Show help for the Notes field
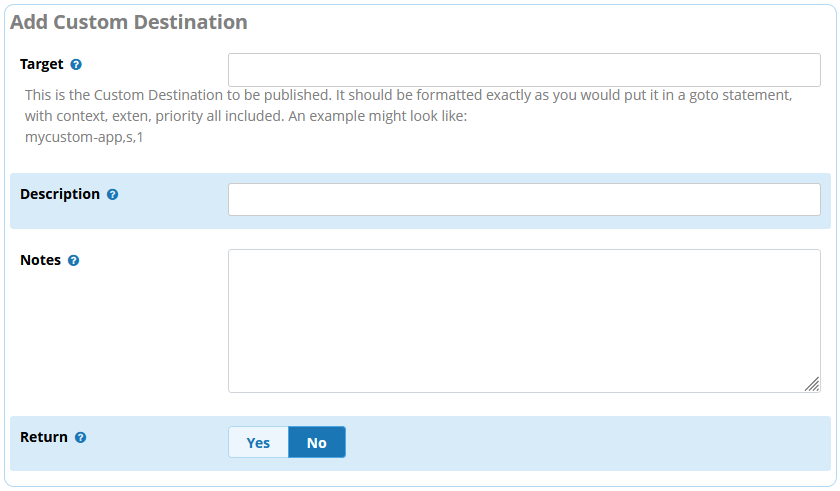This screenshot has height=491, width=840. click(73, 260)
